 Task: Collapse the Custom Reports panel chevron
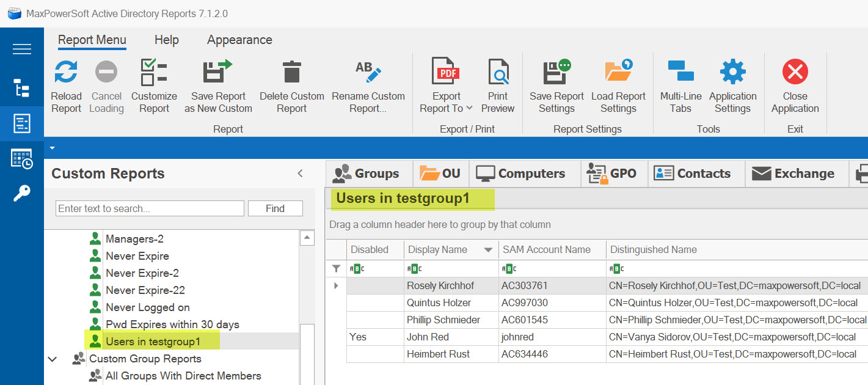click(x=300, y=174)
